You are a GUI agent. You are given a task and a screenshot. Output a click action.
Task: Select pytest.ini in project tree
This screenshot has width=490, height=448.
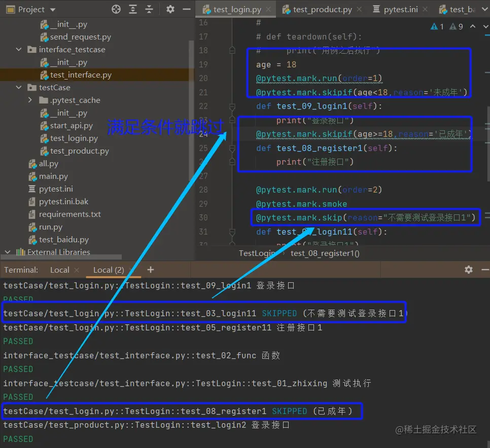pyautogui.click(x=56, y=189)
